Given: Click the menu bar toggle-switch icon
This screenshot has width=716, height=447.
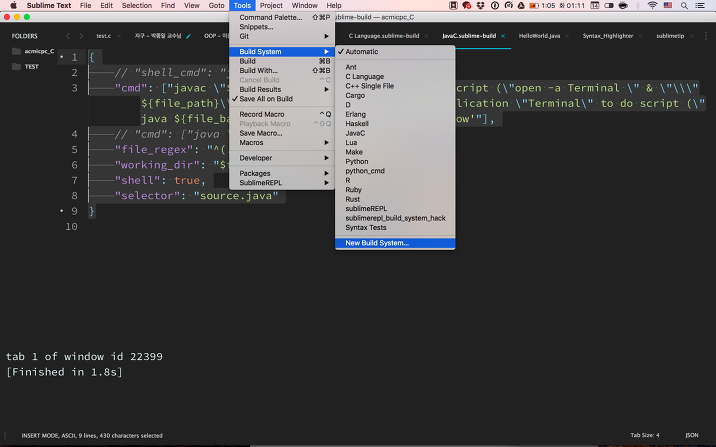Looking at the screenshot, I should (609, 5).
